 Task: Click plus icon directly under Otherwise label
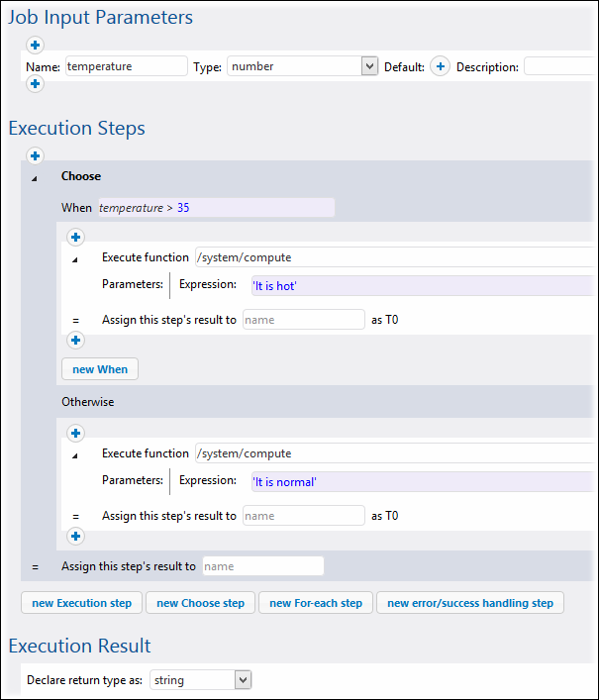(x=75, y=433)
